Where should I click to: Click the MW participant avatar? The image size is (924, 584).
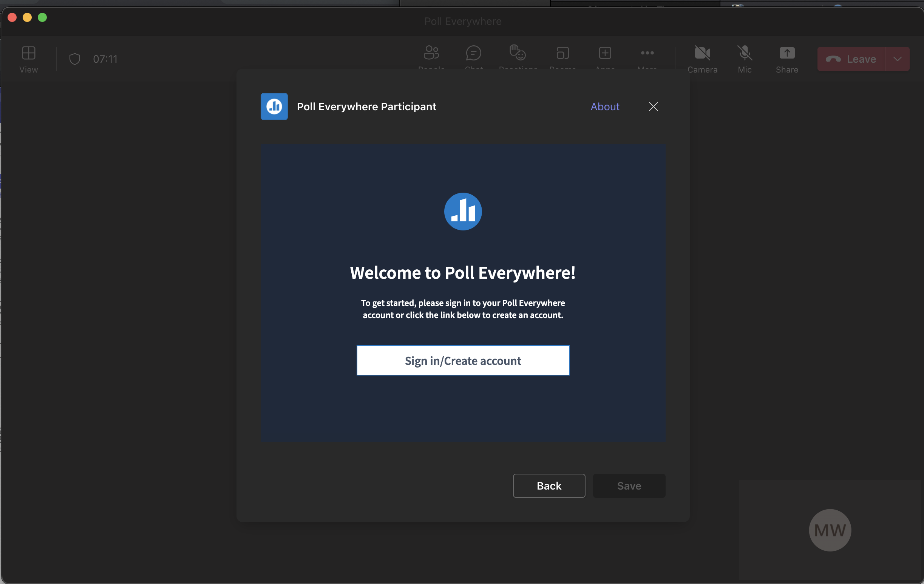coord(830,530)
